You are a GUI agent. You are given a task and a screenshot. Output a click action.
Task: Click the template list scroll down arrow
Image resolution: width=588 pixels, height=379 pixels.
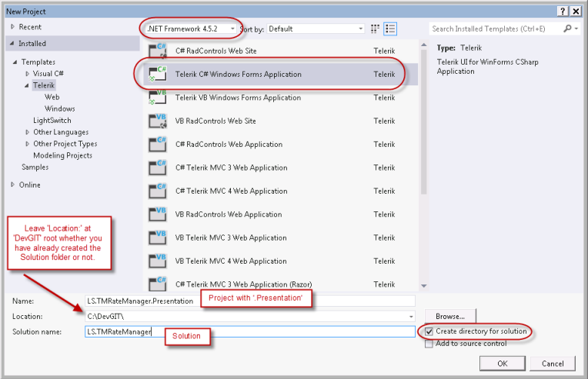(x=424, y=286)
